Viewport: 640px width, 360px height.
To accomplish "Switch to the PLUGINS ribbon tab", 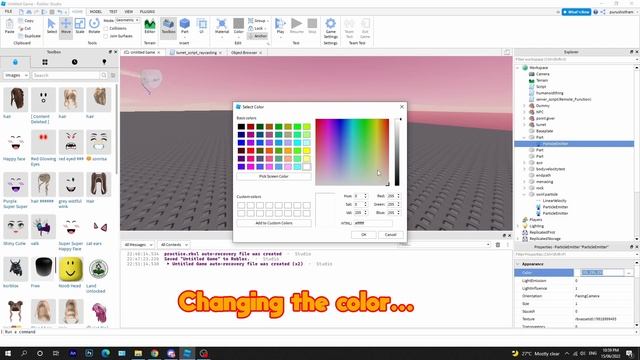I will (147, 11).
